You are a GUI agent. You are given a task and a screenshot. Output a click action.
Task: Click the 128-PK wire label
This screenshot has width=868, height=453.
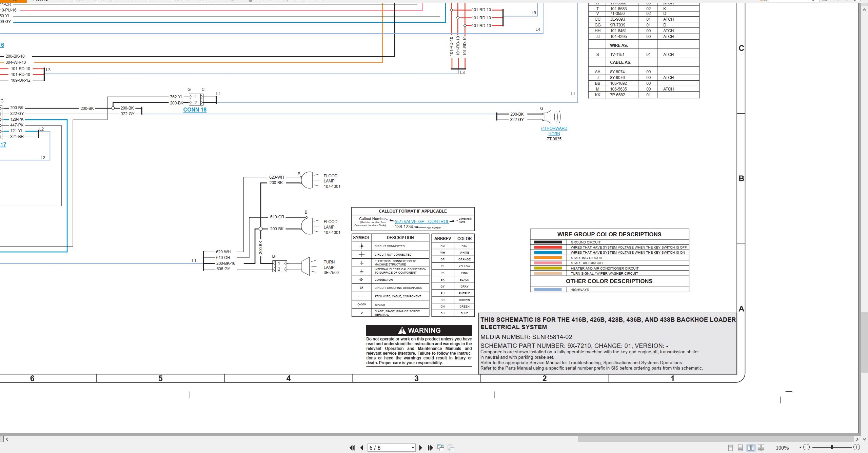pos(17,119)
